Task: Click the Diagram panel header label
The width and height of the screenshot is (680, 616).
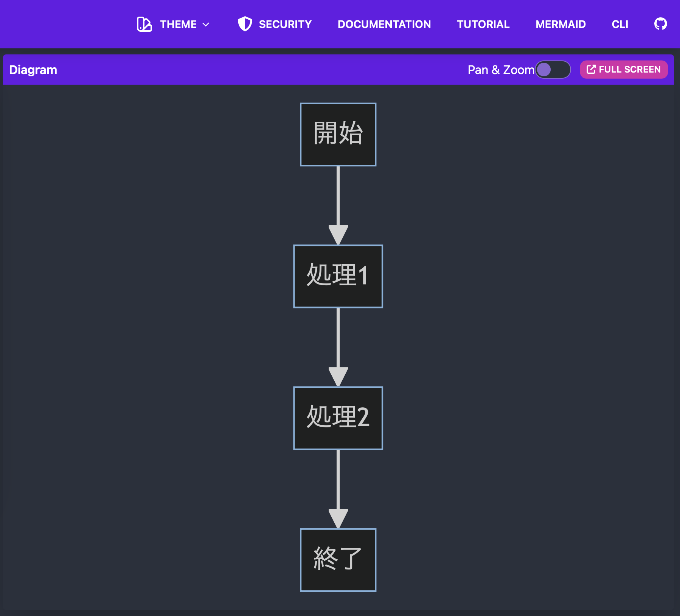Action: (x=33, y=70)
